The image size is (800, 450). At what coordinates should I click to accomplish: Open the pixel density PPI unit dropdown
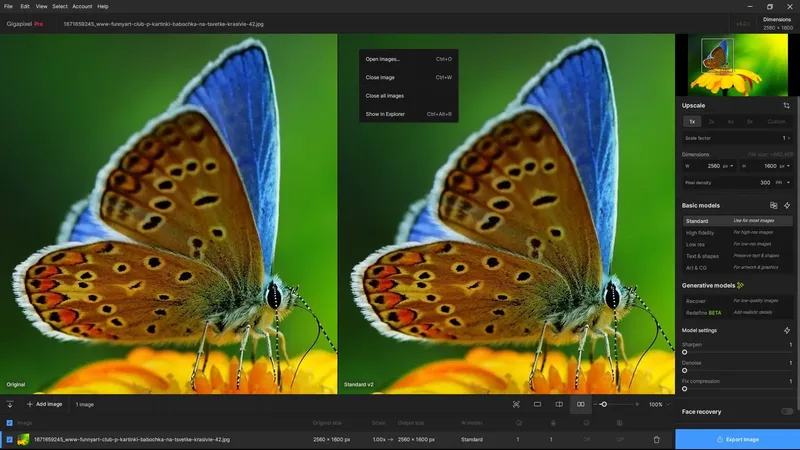780,183
